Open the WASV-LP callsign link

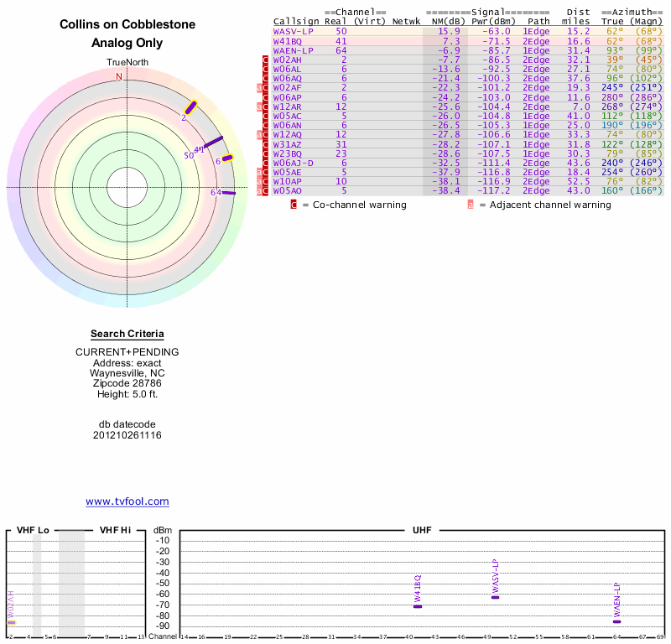coord(293,31)
